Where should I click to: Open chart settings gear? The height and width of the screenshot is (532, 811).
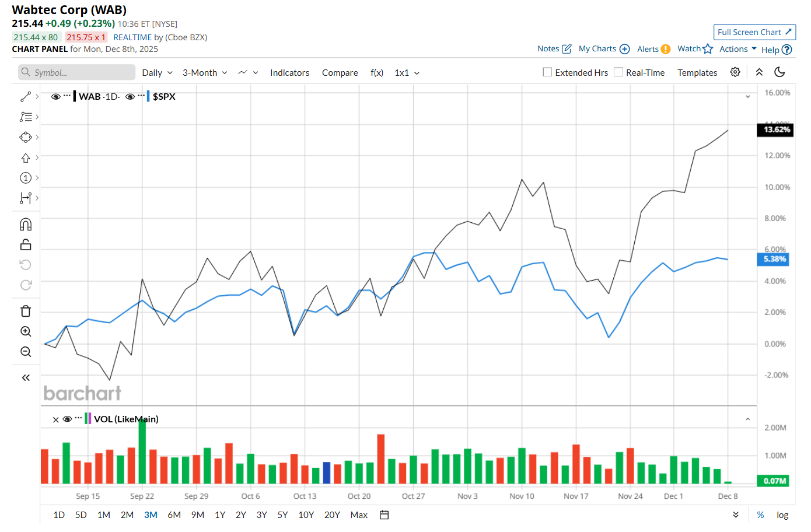click(735, 72)
